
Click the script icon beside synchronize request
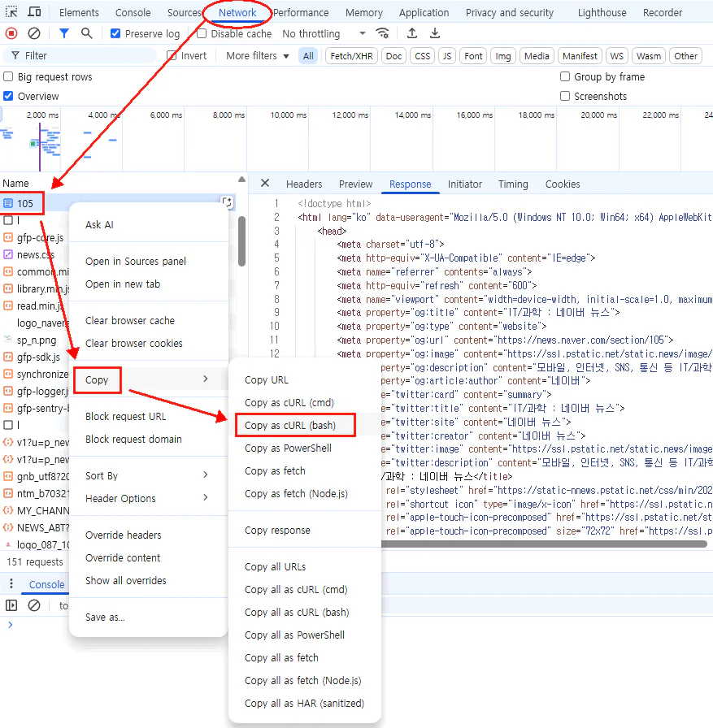8,375
